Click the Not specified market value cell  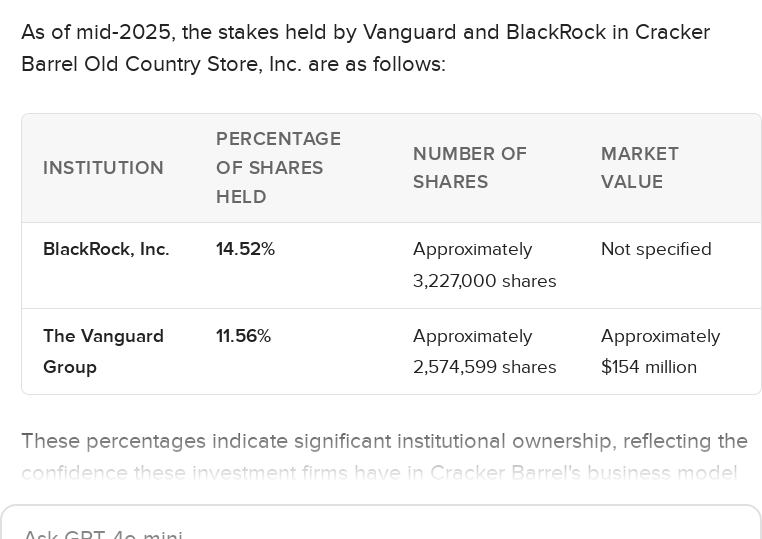coord(656,249)
